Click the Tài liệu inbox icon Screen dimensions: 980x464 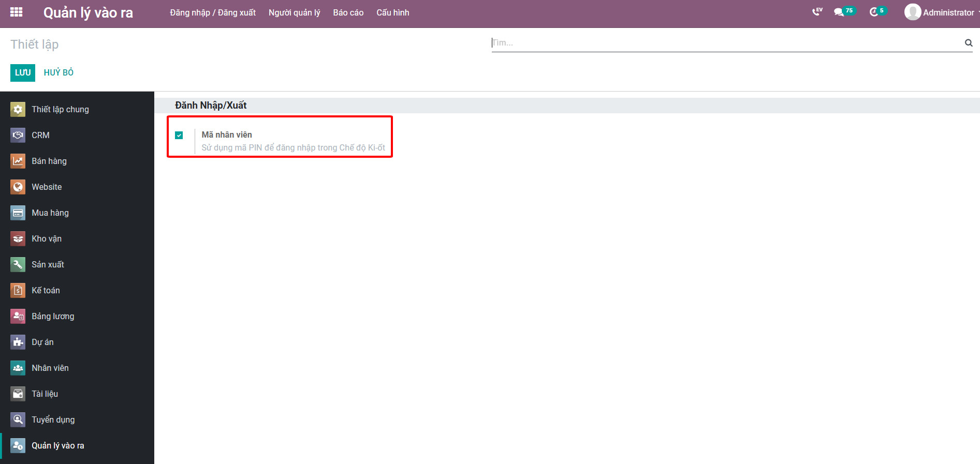coord(18,394)
